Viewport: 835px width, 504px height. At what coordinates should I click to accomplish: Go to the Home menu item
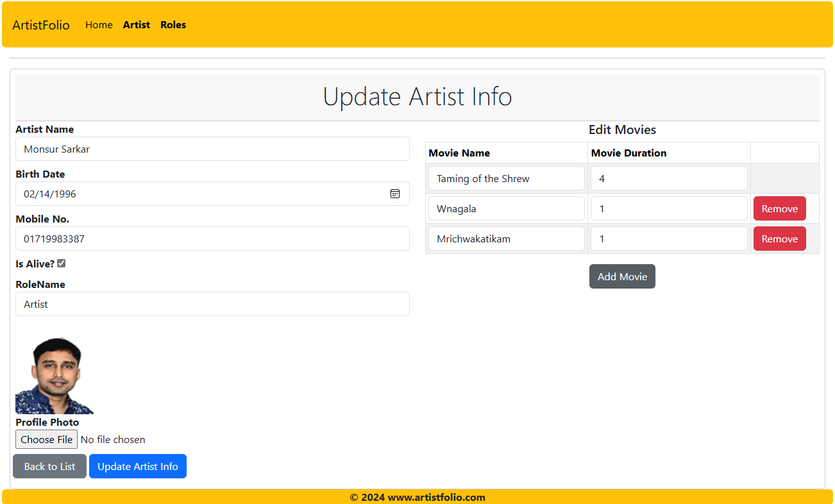[99, 25]
